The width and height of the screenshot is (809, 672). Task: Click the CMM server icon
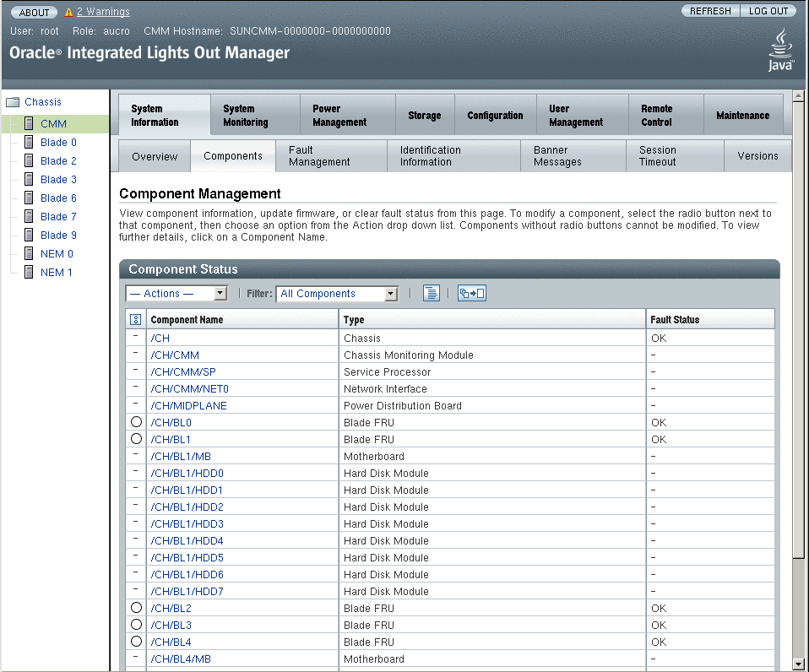tap(30, 124)
